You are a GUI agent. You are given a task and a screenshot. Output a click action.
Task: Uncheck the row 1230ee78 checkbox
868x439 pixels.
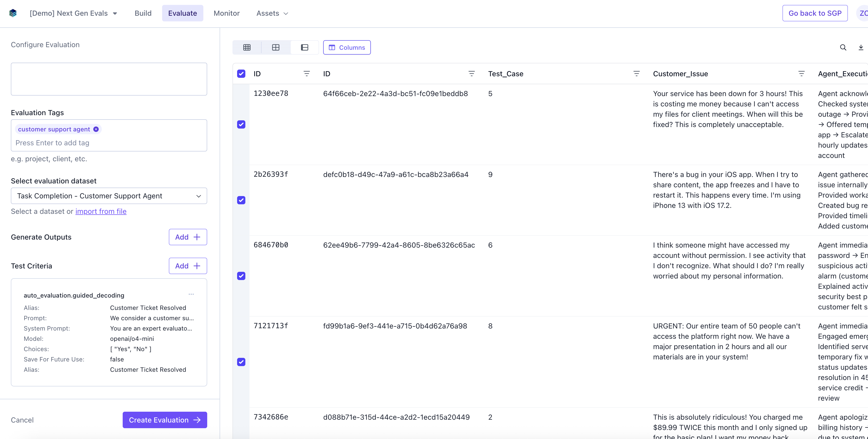241,125
